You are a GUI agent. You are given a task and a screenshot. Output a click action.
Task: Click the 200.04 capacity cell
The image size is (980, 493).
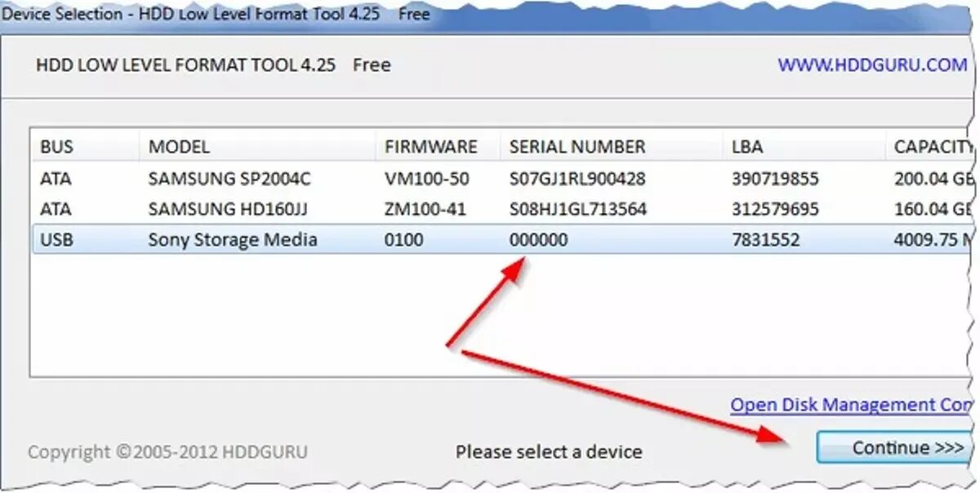tap(933, 179)
